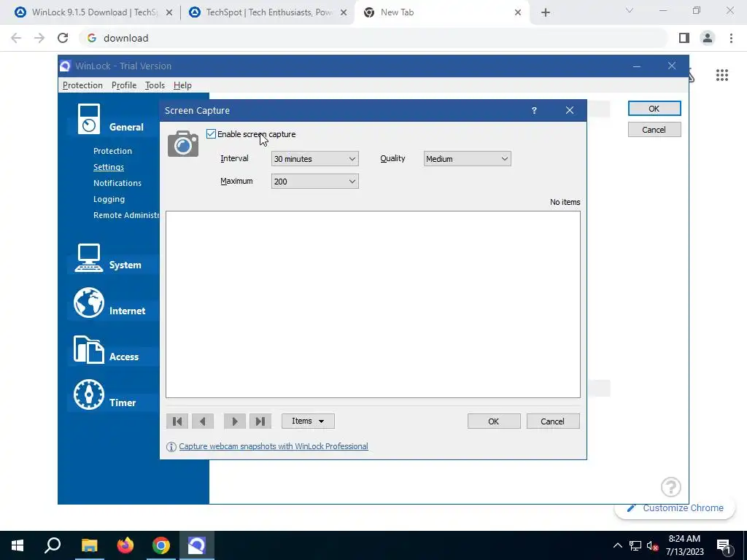Click the Screen Capture help question mark

tap(534, 111)
